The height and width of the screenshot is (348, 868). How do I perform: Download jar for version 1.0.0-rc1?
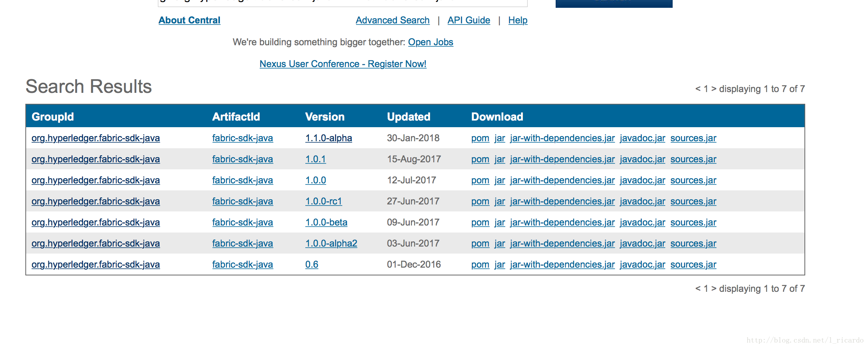pos(500,201)
